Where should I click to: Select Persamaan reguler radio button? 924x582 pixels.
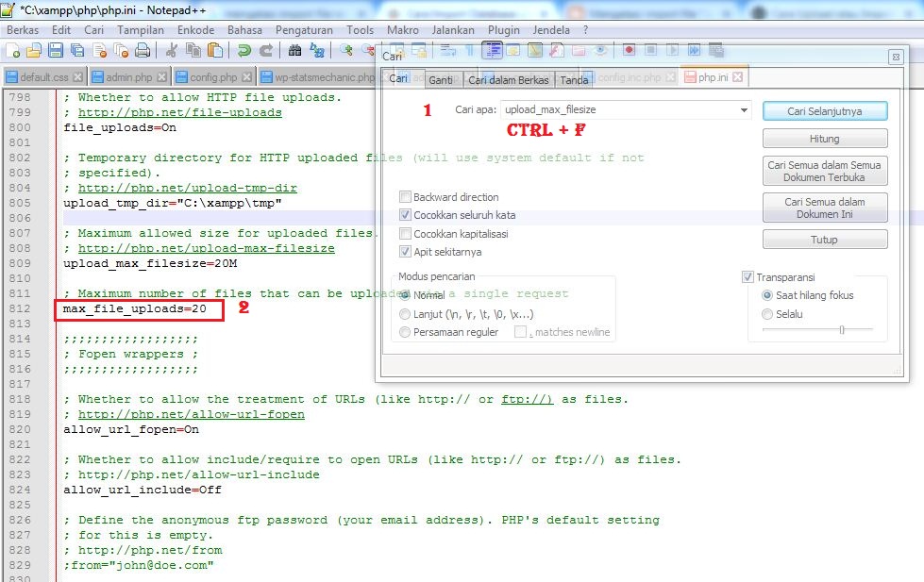[x=405, y=332]
